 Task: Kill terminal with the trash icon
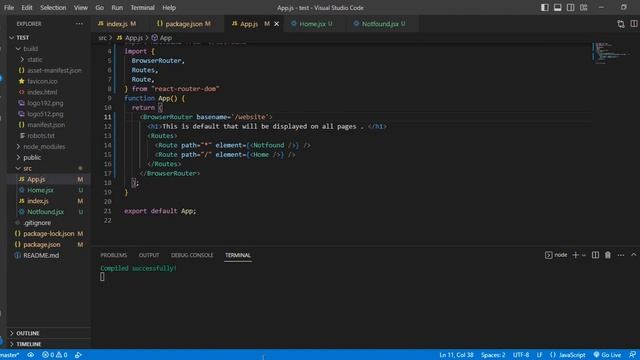(608, 255)
